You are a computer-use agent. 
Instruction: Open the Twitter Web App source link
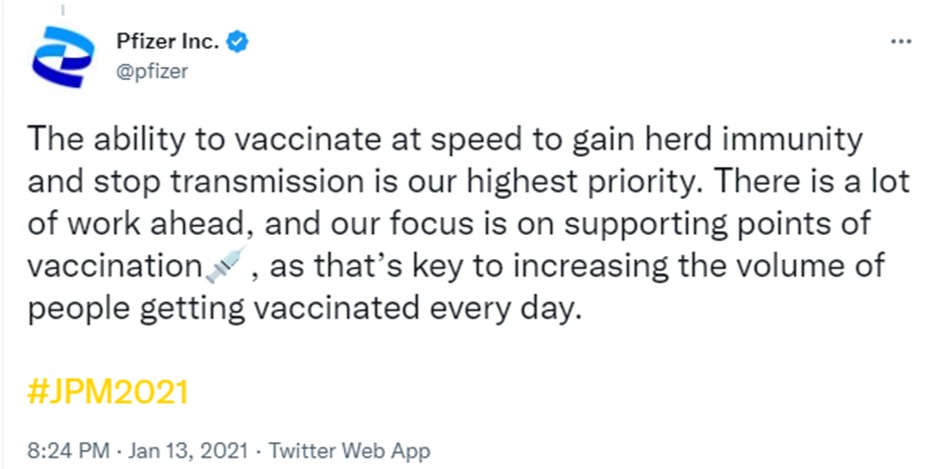pyautogui.click(x=348, y=449)
